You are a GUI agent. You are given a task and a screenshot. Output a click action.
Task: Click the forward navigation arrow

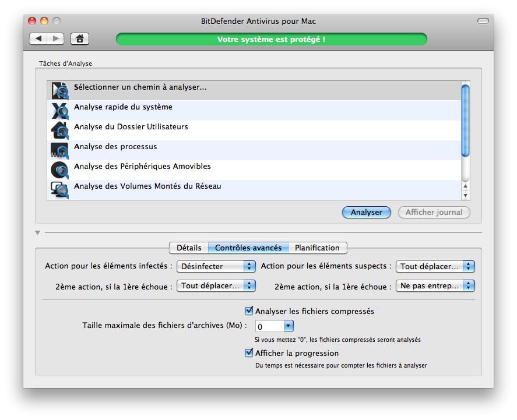tap(56, 39)
